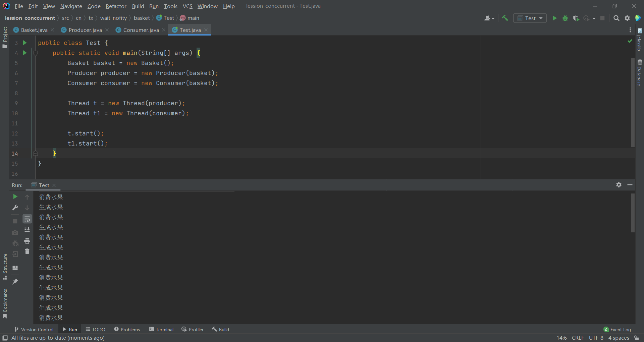Switch to the Producer.java tab
This screenshot has height=342, width=644.
[85, 30]
